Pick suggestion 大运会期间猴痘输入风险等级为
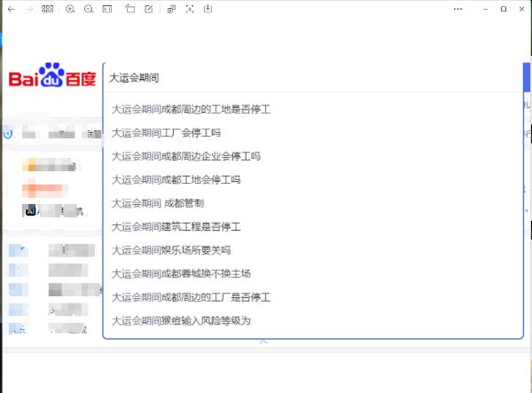Image resolution: width=532 pixels, height=393 pixels. click(x=181, y=320)
